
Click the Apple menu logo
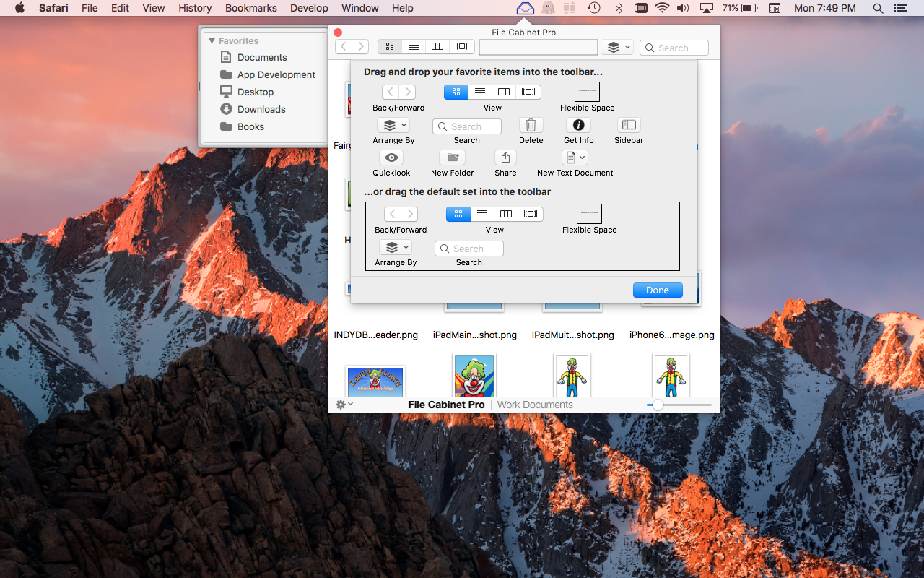19,8
